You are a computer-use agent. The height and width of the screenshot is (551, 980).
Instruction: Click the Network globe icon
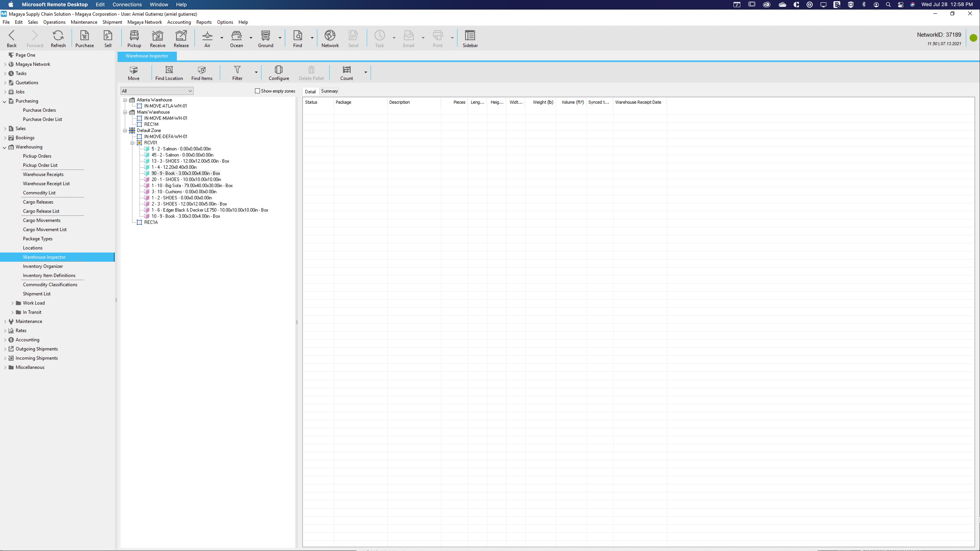point(330,39)
